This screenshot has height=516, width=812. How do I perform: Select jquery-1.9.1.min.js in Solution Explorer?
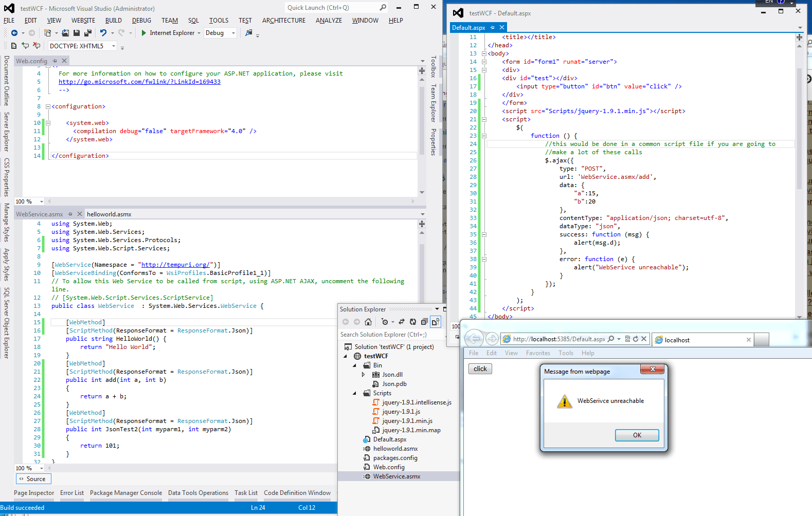tap(407, 421)
